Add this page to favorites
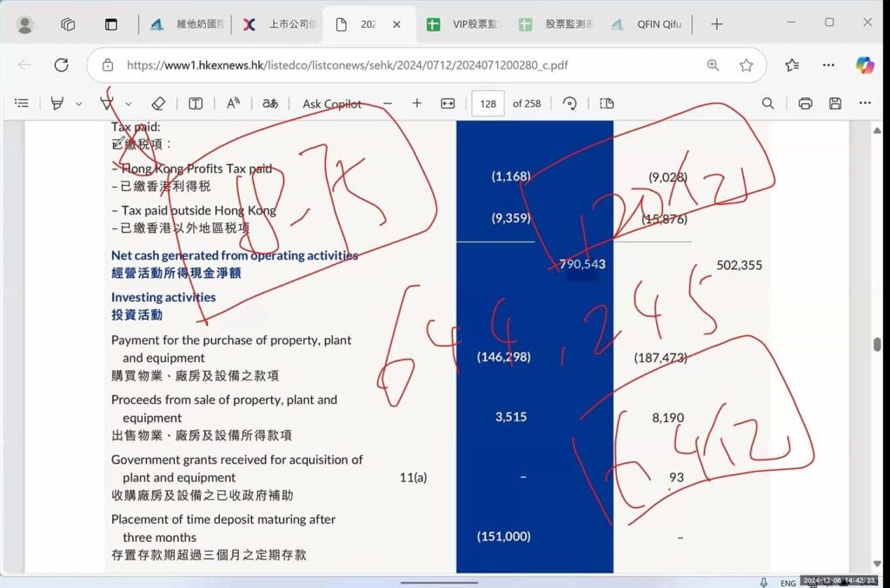This screenshot has width=890, height=588. click(x=746, y=65)
